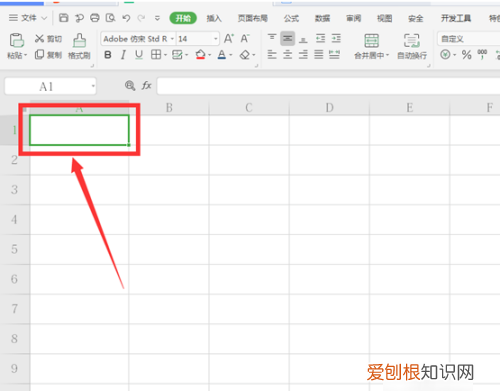Click the Merge and Center table icon
The height and width of the screenshot is (391, 500).
coord(371,41)
